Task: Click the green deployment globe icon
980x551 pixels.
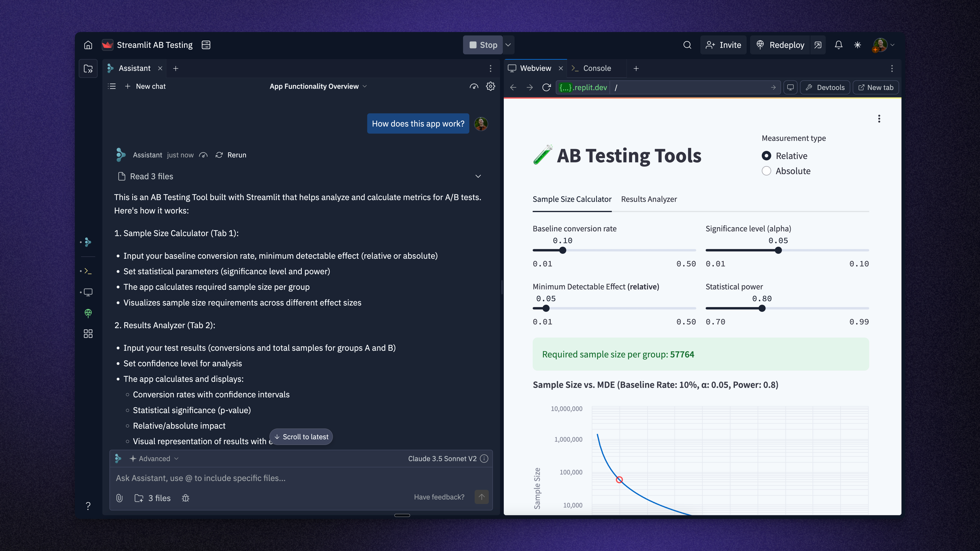Action: tap(88, 313)
